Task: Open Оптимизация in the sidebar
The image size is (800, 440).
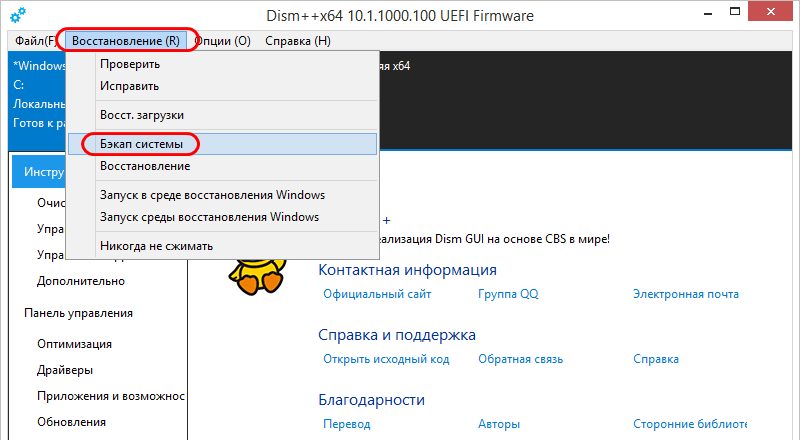Action: click(74, 345)
